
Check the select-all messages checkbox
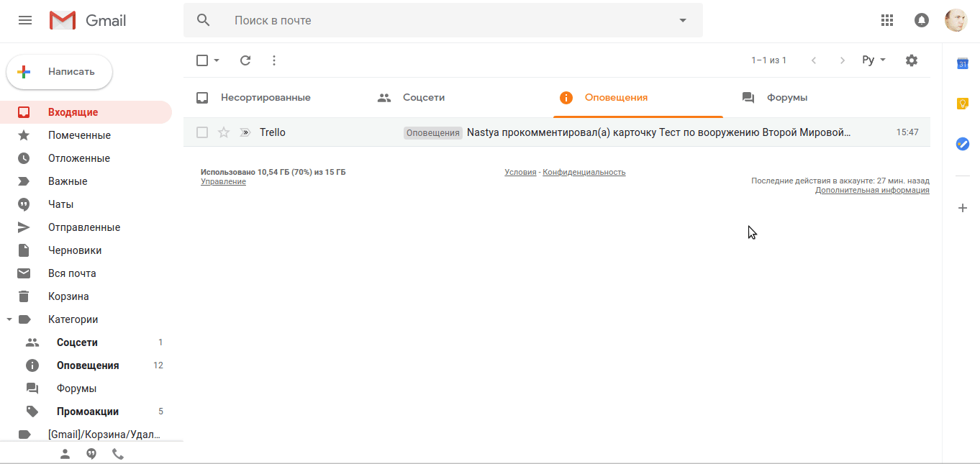tap(202, 60)
